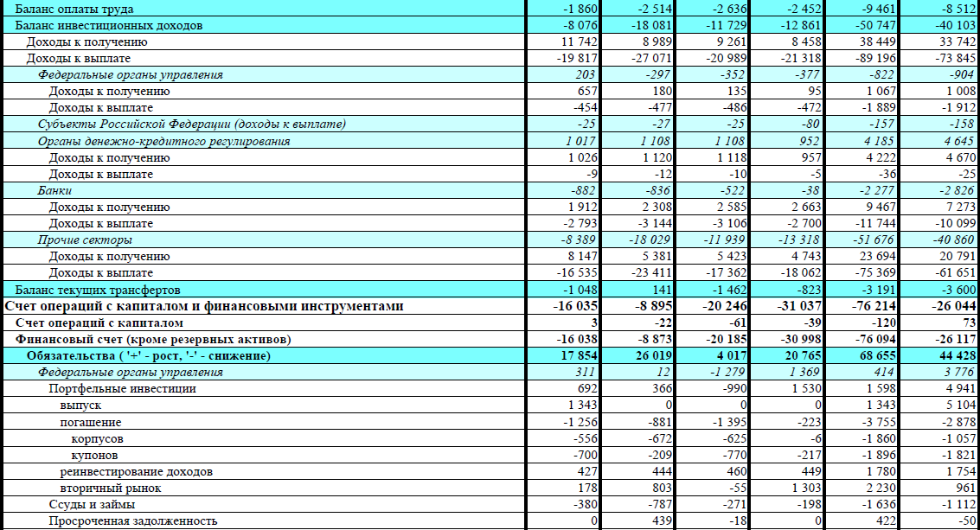Click the 'Портфельные инвестиции' row label
Screen dimensions: 980x530
[x=123, y=389]
